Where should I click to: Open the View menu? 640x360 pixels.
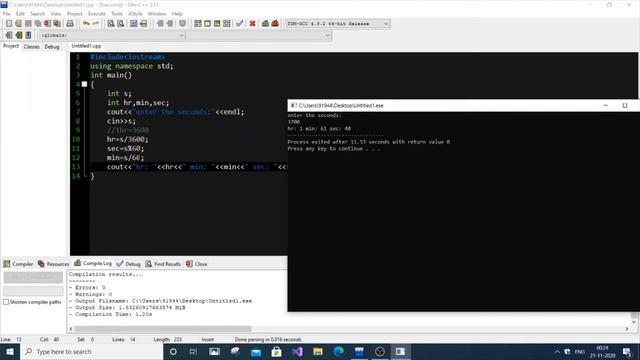56,13
